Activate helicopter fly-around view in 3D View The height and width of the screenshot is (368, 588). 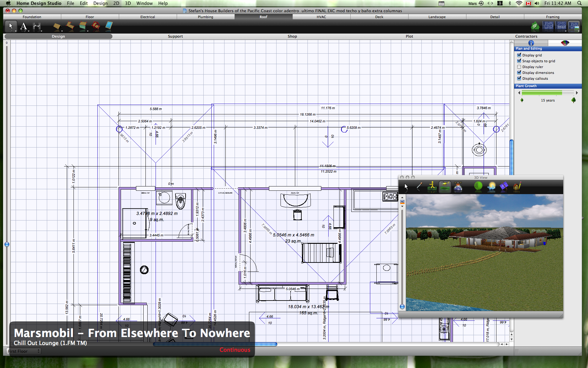[445, 186]
